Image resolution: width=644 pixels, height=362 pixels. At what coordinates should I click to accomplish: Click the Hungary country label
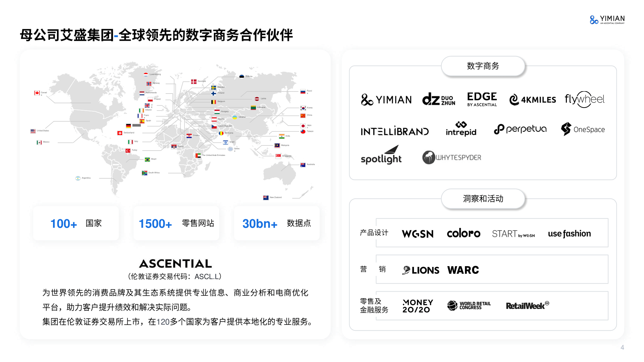pyautogui.click(x=225, y=111)
